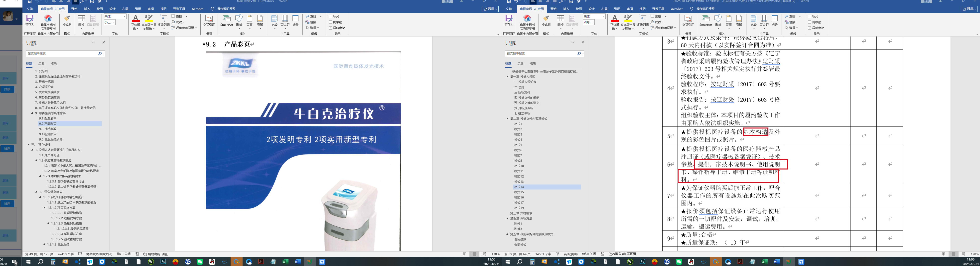
Task: Collapse "第一章 投标人须知" heading in navigation
Action: click(x=507, y=76)
